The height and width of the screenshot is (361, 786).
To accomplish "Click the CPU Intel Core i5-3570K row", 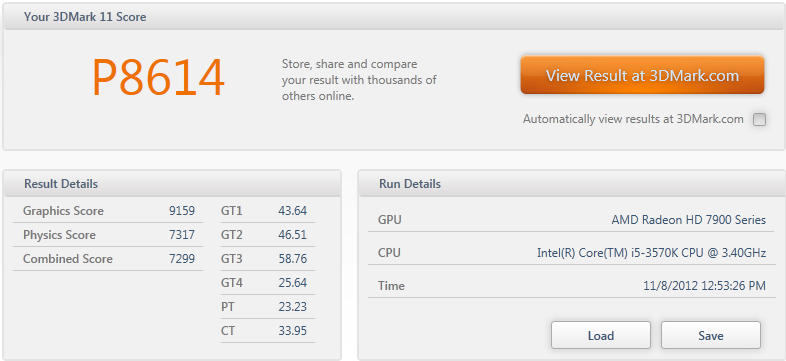I will (572, 253).
